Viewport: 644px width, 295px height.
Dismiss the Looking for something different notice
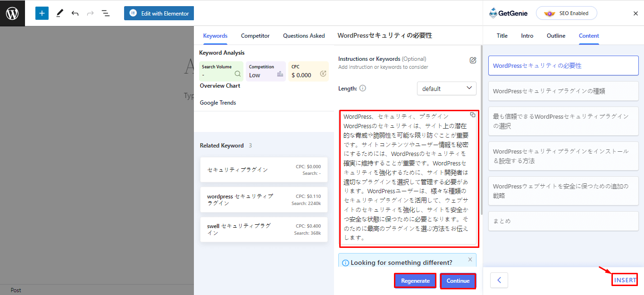click(x=470, y=259)
